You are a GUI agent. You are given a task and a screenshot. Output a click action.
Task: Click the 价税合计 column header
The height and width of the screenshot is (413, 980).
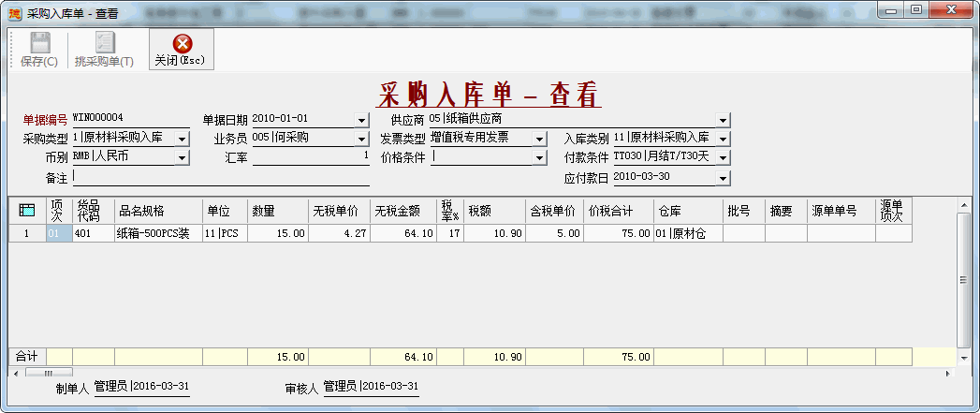coord(619,211)
